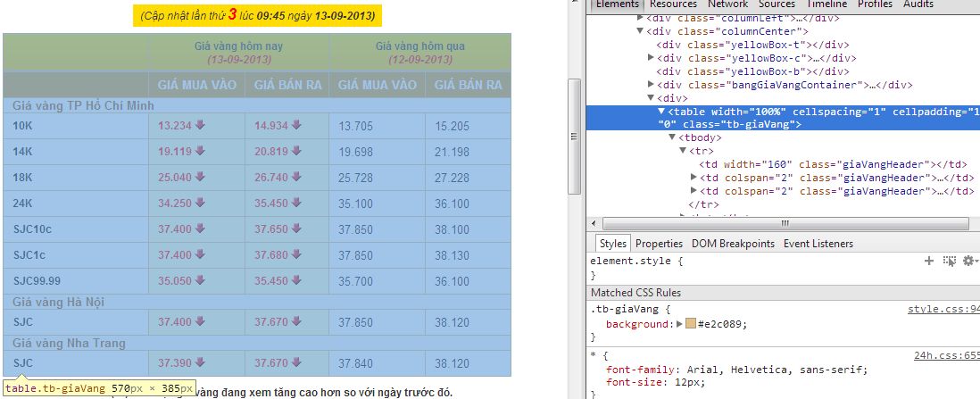
Task: Click the Elements panel horizontal scrollbar
Action: (782, 223)
